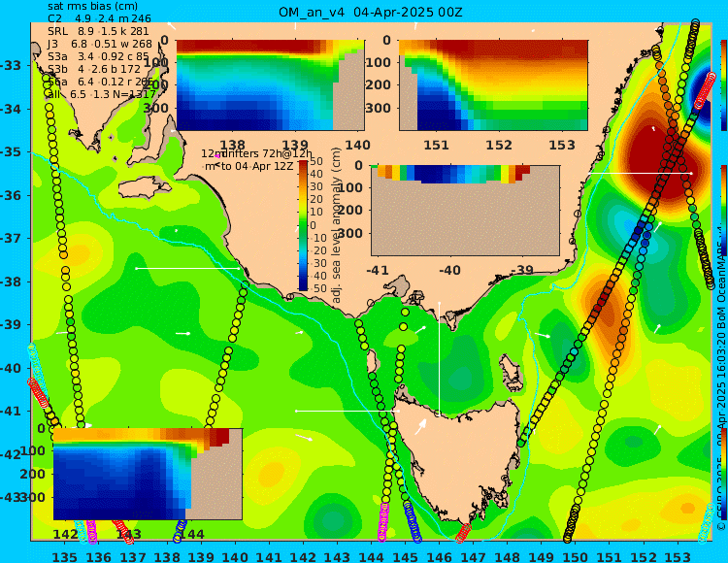Select the SRL row in satellite statistics
Viewport: 728px width, 563px height.
click(x=98, y=31)
